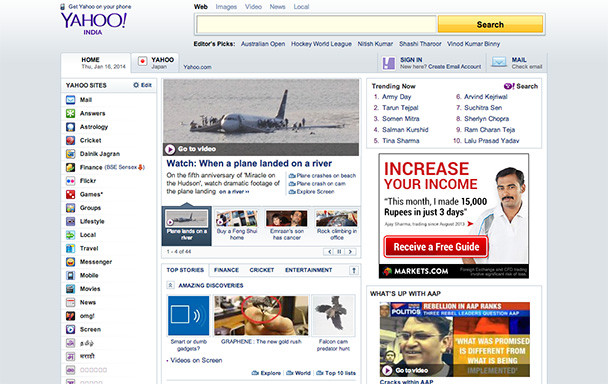Open the Travel site icon

70,248
